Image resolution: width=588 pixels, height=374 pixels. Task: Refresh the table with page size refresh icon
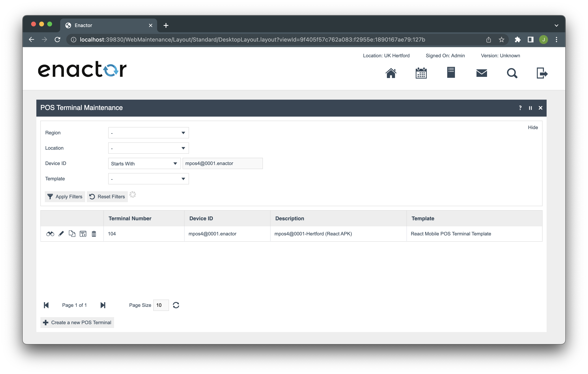[176, 305]
